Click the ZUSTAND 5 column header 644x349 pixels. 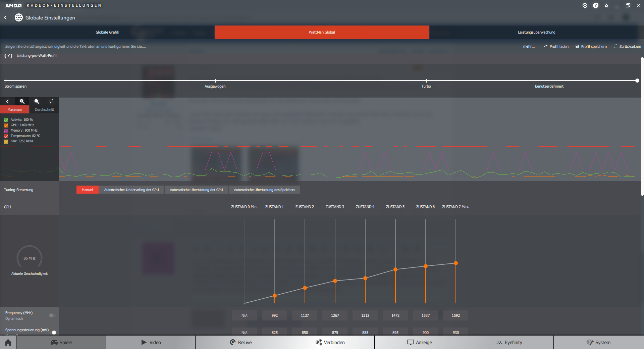click(x=395, y=207)
